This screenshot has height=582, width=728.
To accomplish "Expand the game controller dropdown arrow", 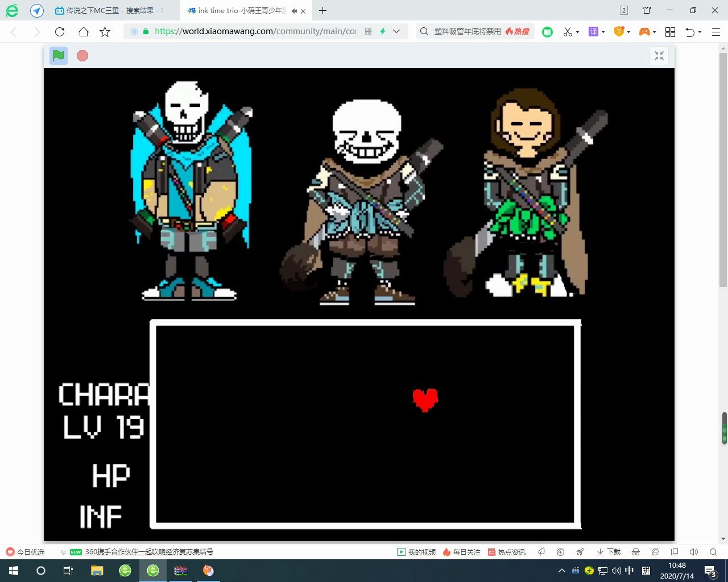I will pyautogui.click(x=654, y=32).
